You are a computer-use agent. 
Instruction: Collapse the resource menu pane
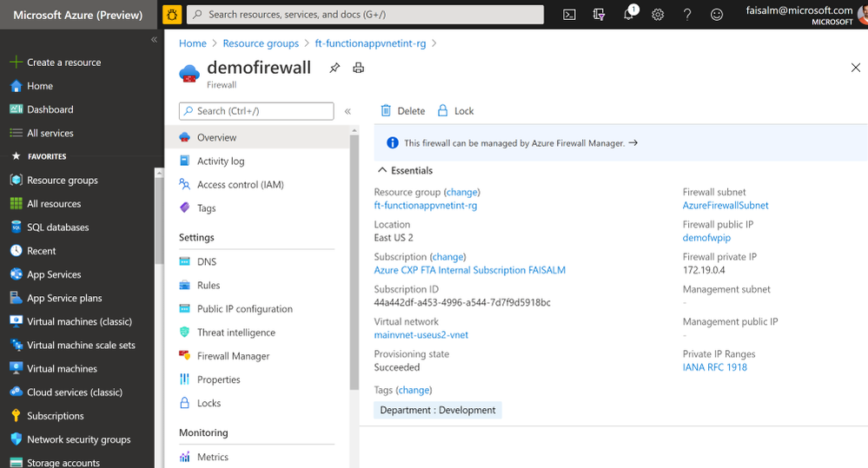pos(348,111)
